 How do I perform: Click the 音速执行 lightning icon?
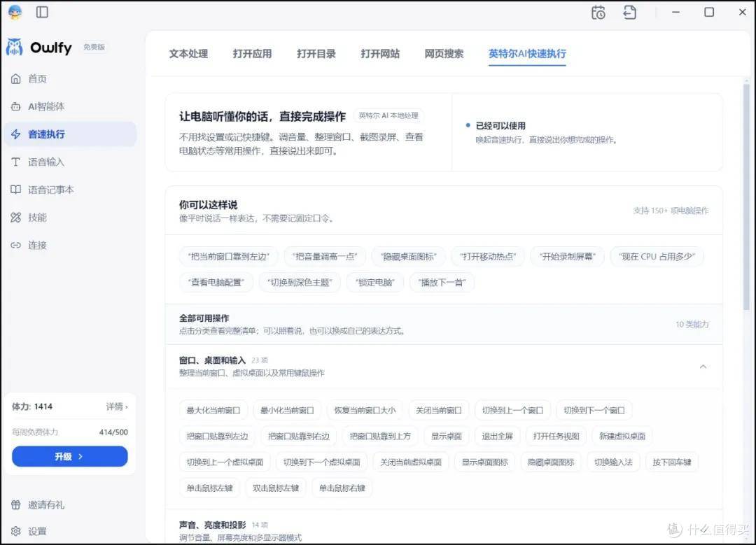point(16,134)
